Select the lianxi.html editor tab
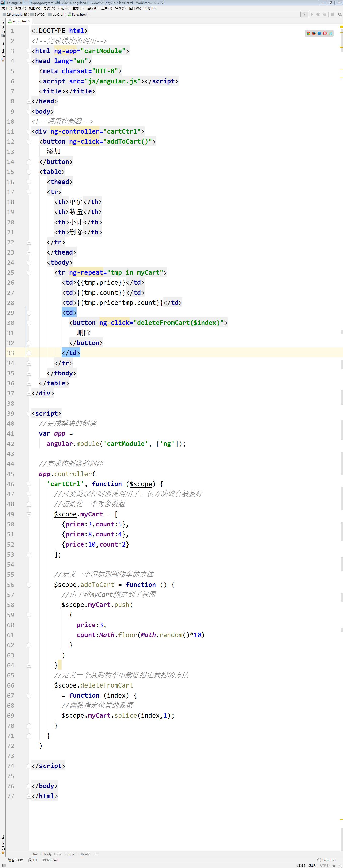Image resolution: width=343 pixels, height=868 pixels. tap(19, 21)
